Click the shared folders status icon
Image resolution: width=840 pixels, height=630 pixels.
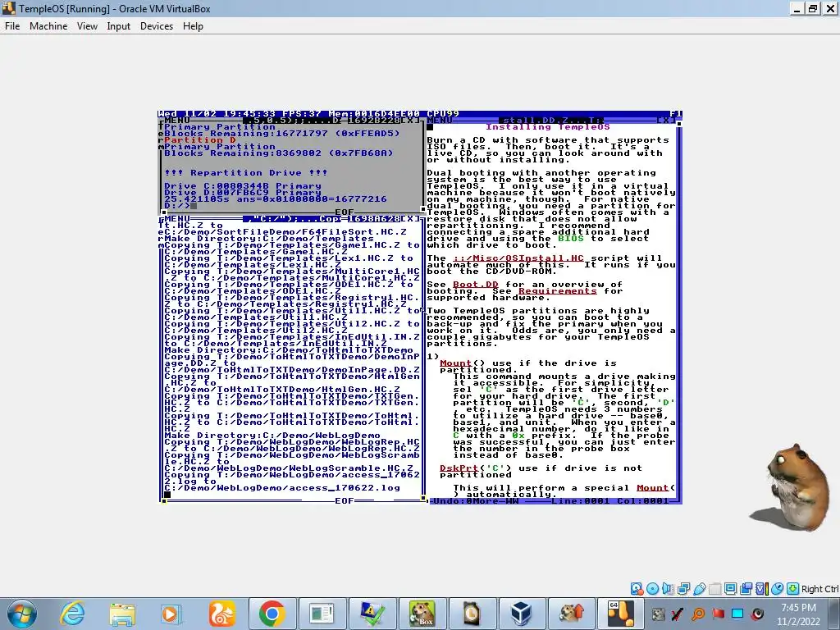point(714,589)
